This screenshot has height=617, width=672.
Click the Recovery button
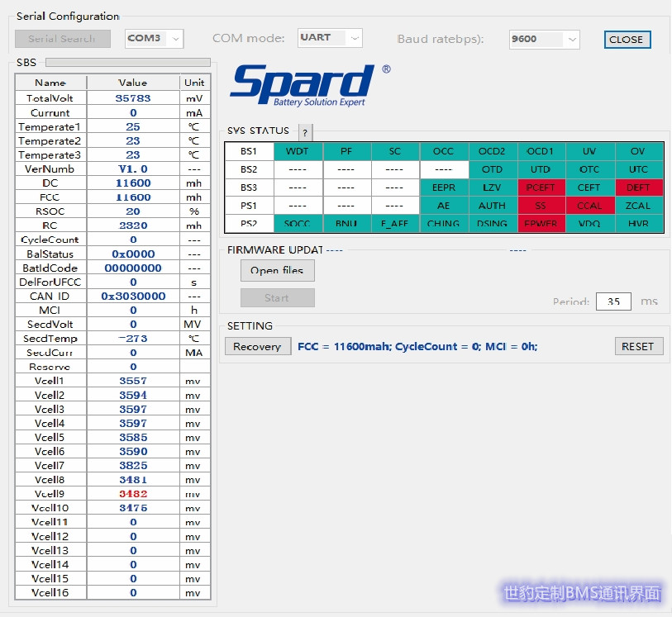(257, 347)
